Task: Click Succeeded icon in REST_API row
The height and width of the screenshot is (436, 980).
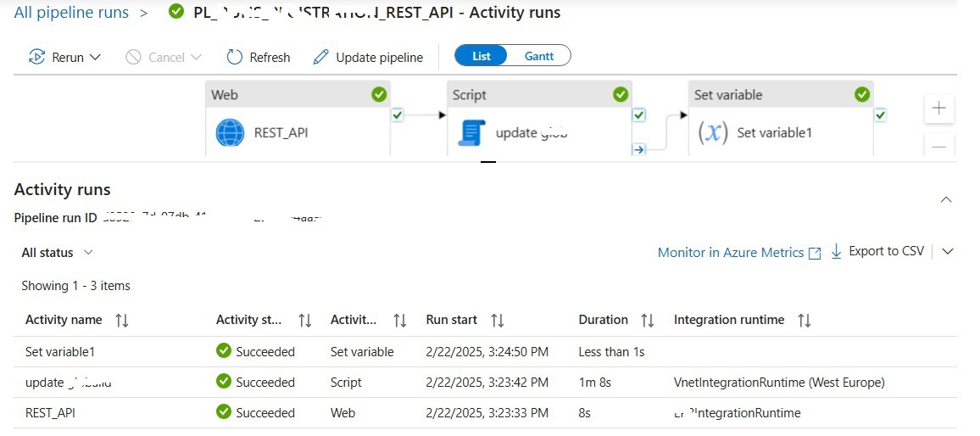Action: click(x=223, y=412)
